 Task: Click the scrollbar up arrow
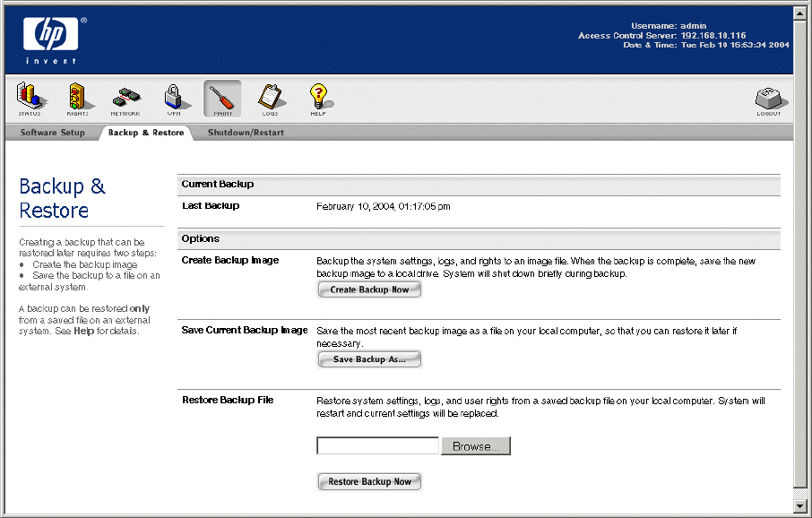tap(802, 12)
